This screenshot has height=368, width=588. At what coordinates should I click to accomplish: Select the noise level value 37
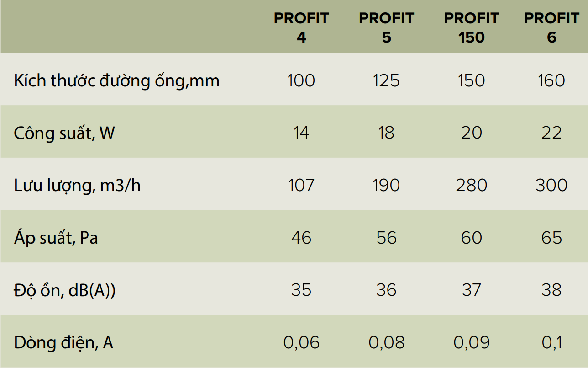pos(471,290)
